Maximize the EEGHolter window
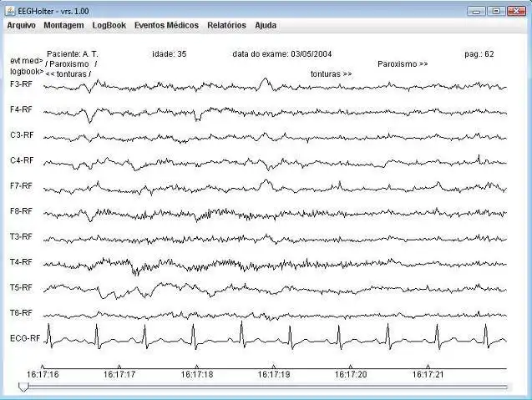The image size is (532, 400). pos(496,11)
